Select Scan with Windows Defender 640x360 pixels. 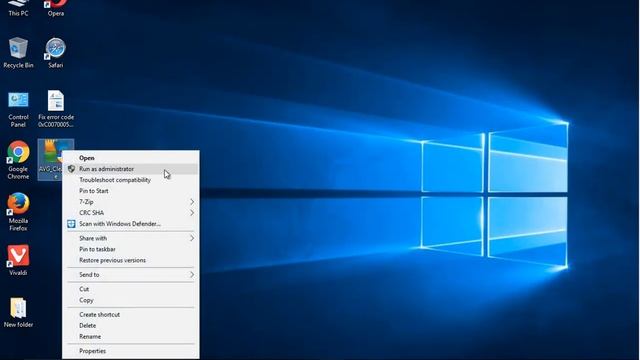pos(131,224)
